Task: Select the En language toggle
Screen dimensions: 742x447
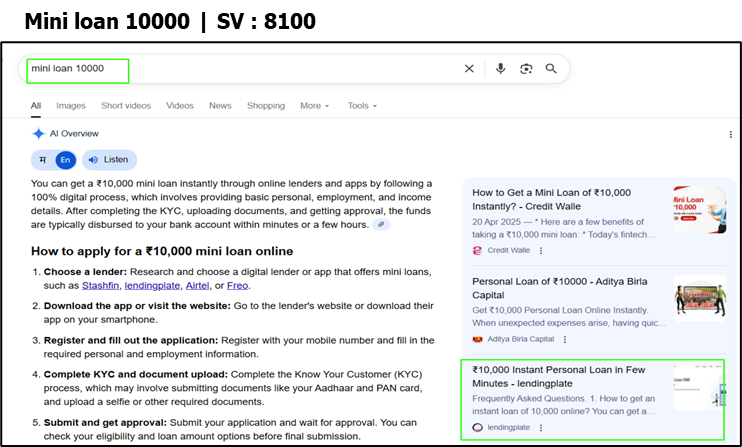Action: 65,160
